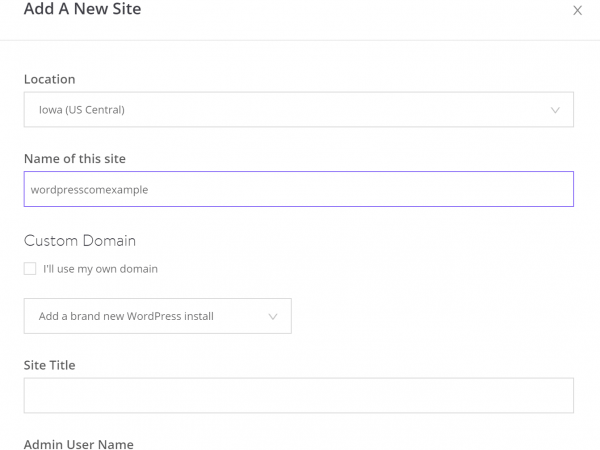
Task: Enable the I'll use my own domain checkbox
Action: click(30, 269)
